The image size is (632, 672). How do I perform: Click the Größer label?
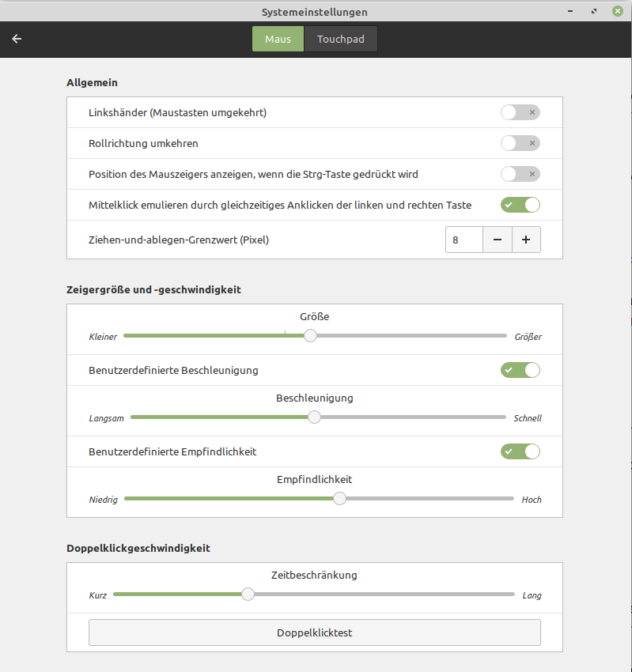528,337
